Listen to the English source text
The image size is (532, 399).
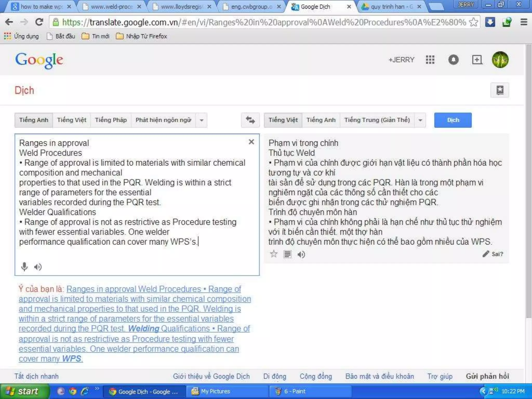pos(38,267)
